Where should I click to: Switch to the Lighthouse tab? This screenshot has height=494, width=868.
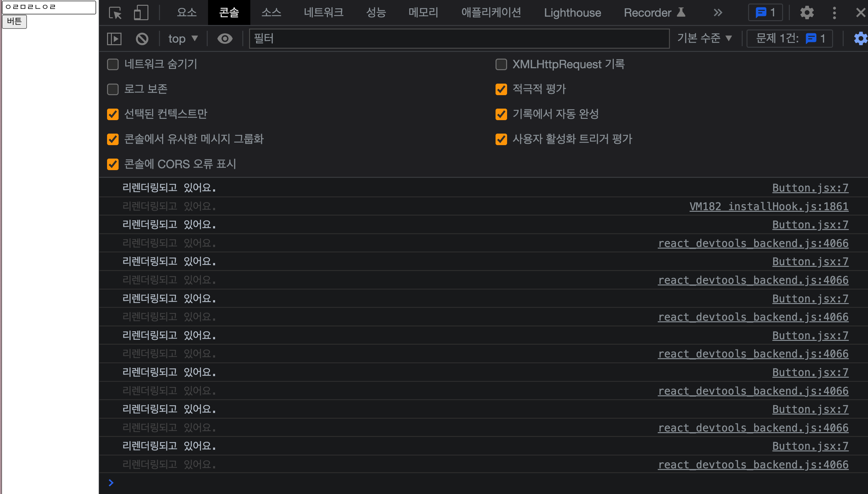pyautogui.click(x=572, y=13)
